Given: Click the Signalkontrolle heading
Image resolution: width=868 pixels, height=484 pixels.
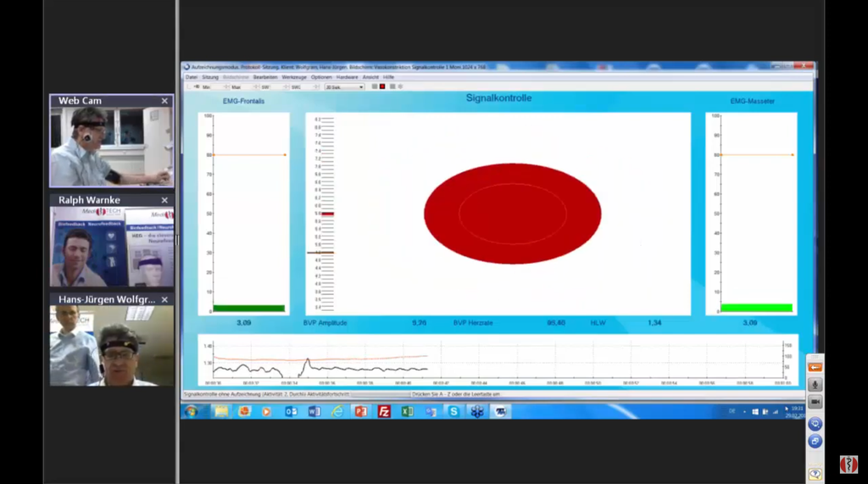Looking at the screenshot, I should pyautogui.click(x=498, y=98).
